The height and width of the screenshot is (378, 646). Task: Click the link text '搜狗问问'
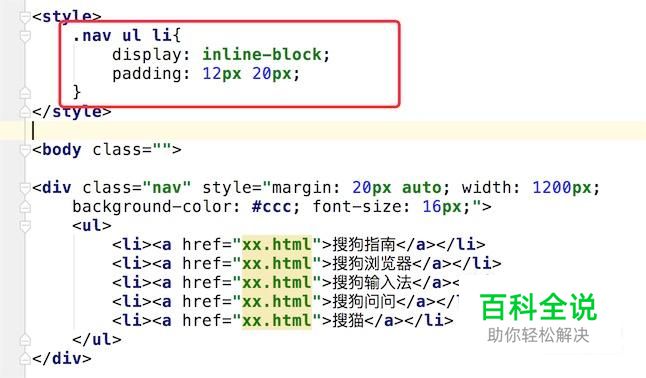(364, 301)
